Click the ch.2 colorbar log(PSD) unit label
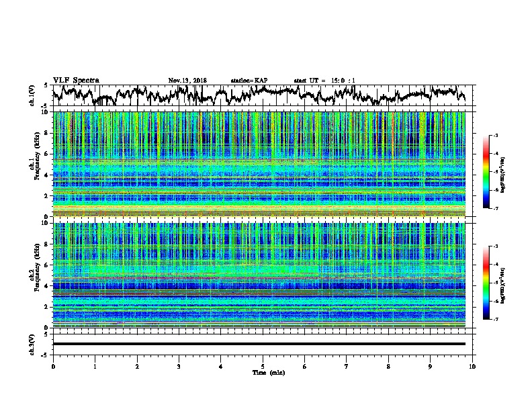Image resolution: width=532 pixels, height=411 pixels. [x=502, y=285]
